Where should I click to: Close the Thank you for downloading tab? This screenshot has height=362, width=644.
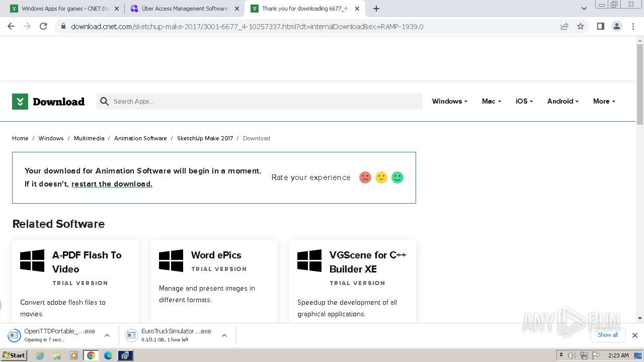pyautogui.click(x=357, y=9)
